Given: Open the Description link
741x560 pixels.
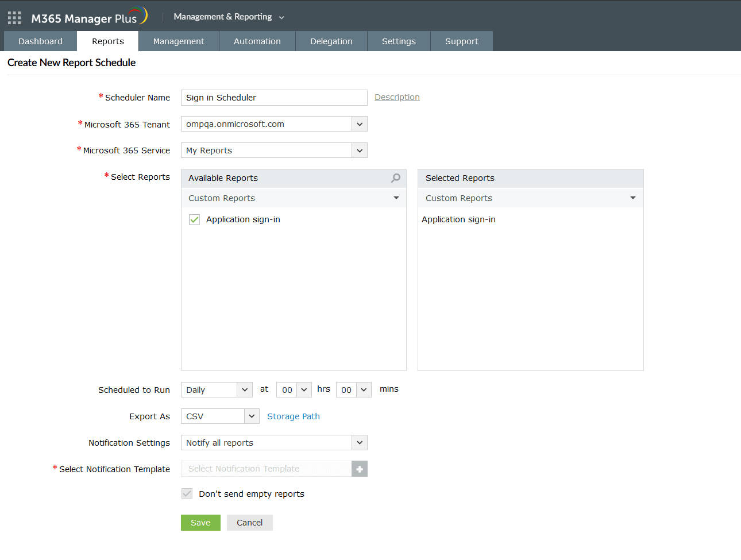Looking at the screenshot, I should [397, 97].
